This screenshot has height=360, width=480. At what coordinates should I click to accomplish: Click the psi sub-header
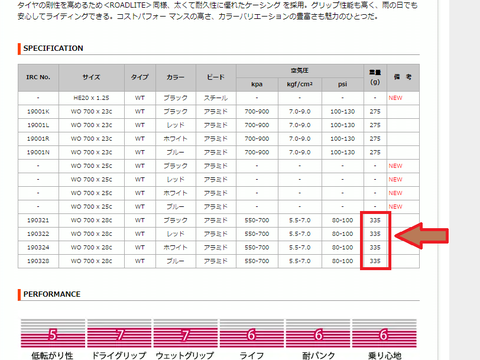pyautogui.click(x=342, y=84)
